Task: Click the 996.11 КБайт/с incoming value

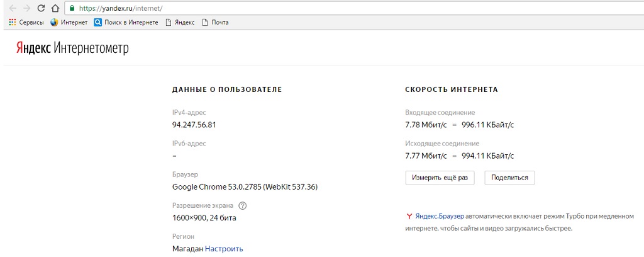Action: coord(487,125)
